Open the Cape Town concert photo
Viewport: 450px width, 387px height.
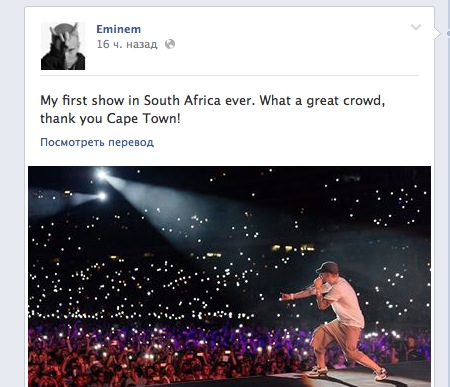tap(229, 276)
